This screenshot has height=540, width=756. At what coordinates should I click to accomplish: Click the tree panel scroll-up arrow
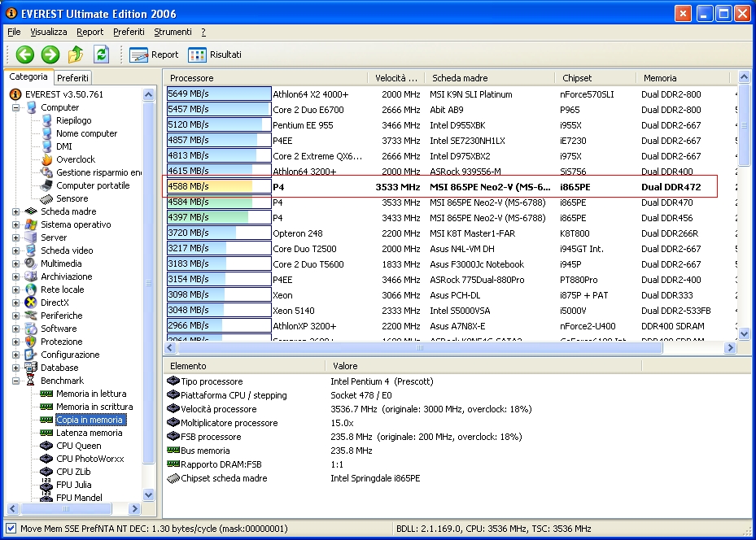[x=148, y=94]
